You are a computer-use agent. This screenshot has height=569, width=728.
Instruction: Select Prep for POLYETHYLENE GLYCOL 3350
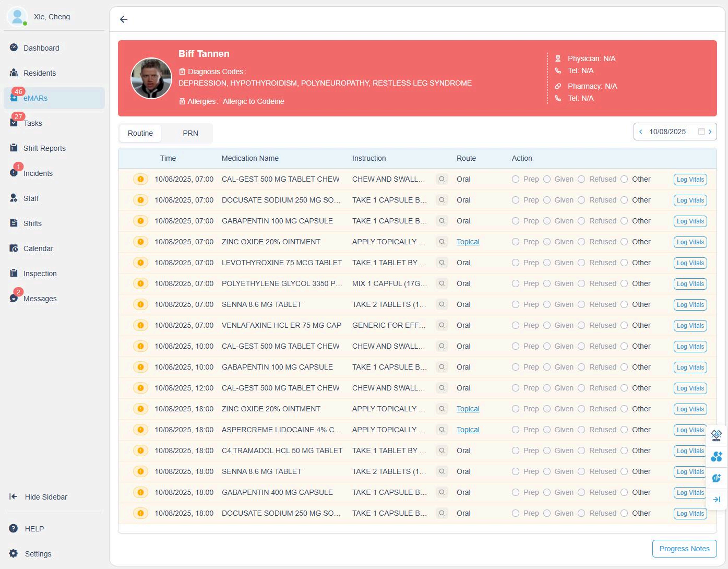point(516,283)
